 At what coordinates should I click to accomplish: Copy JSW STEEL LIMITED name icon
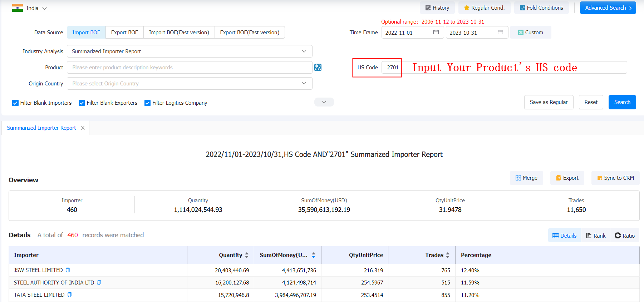(68, 270)
